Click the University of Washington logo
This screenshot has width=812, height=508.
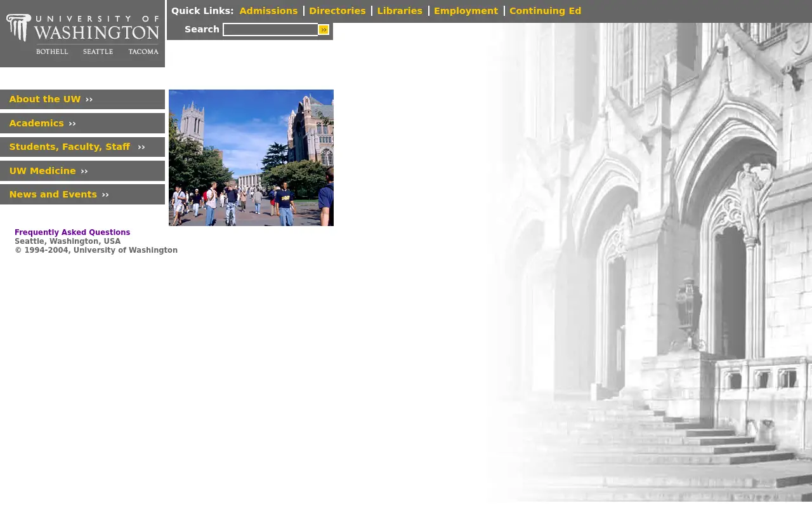point(82,34)
